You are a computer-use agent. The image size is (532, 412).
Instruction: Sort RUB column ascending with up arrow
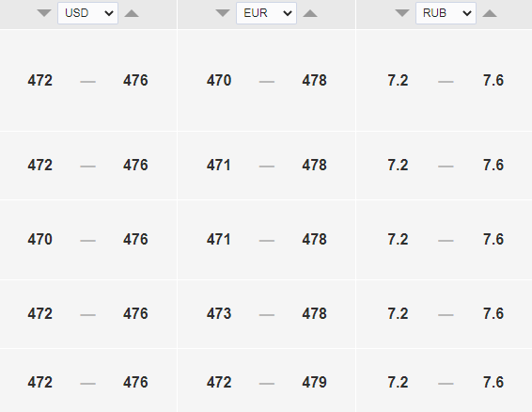[x=490, y=13]
